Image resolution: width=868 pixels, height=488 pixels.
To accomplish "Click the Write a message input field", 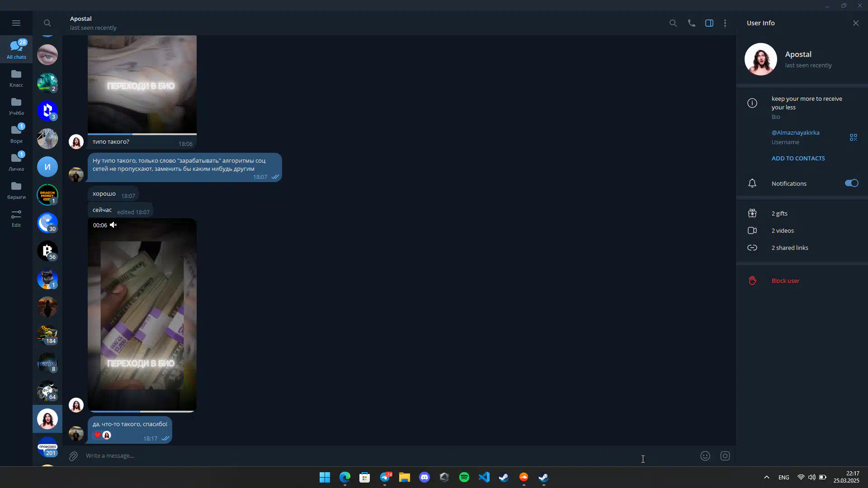I will (389, 456).
